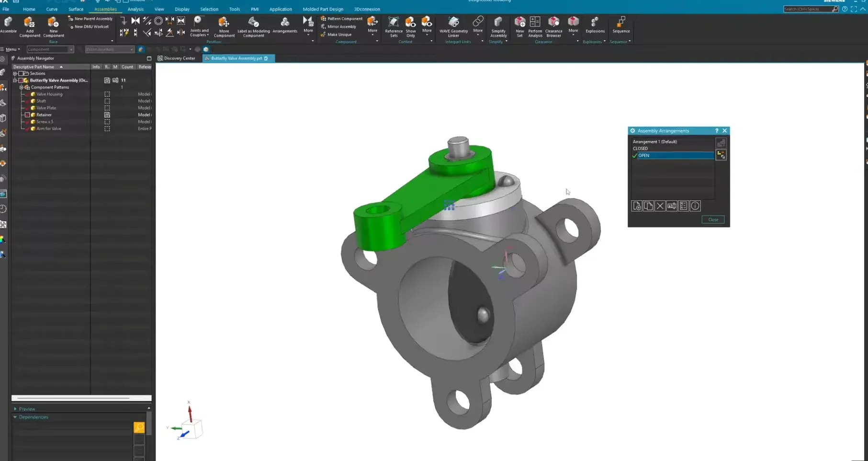Viewport: 868px width, 461px height.
Task: Create new arrangement icon in dialog
Action: [x=636, y=206]
